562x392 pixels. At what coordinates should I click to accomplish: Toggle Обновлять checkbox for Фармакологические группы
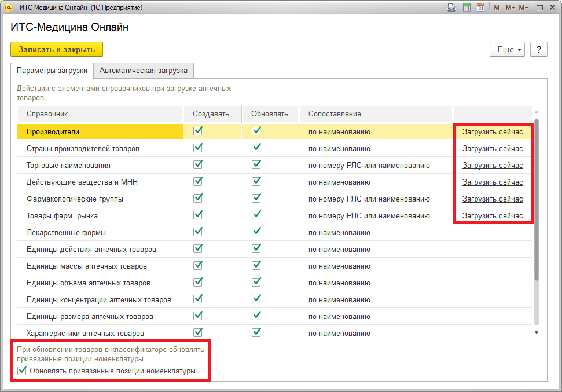tap(256, 199)
